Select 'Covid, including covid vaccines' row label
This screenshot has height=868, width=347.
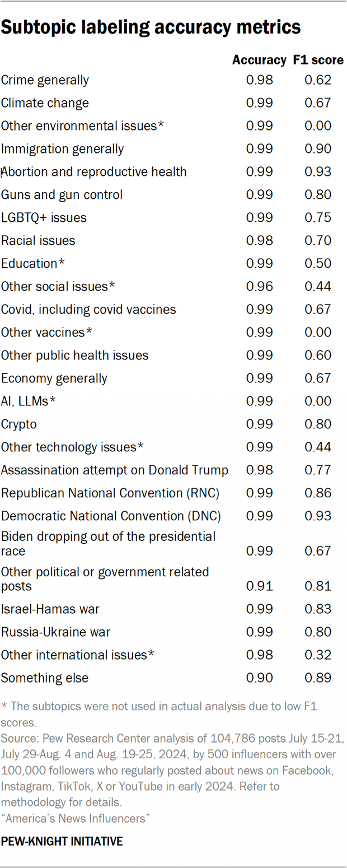coord(88,310)
